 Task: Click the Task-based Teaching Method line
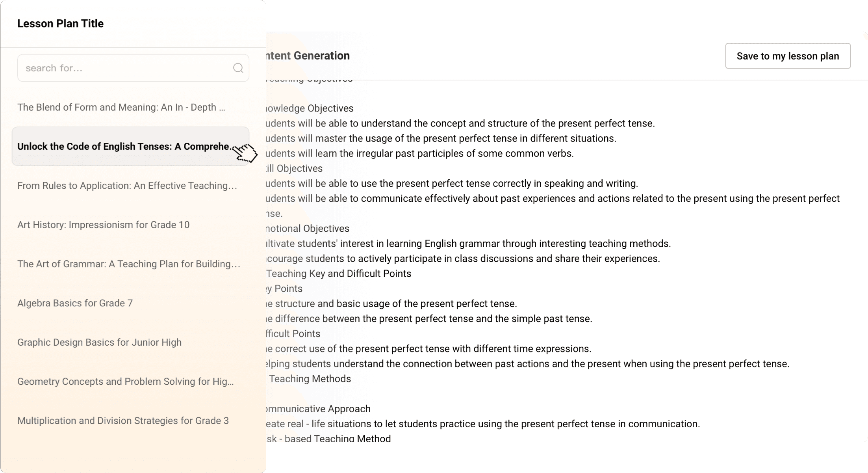(329, 438)
